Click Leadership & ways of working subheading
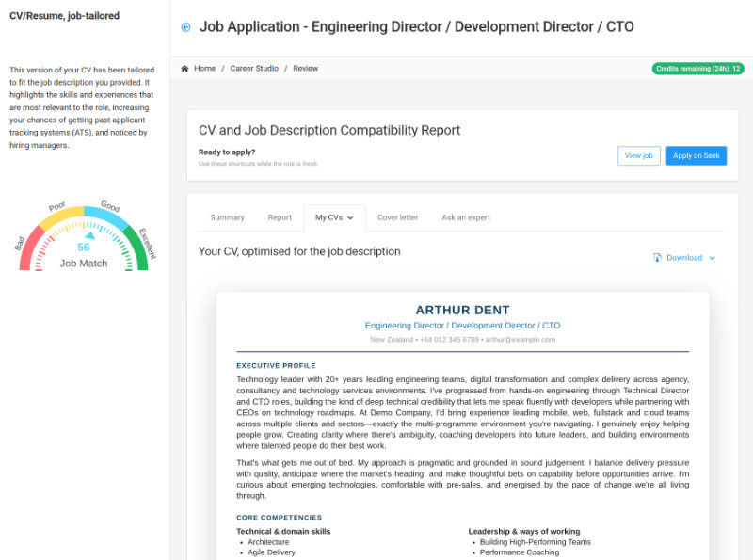 (524, 531)
